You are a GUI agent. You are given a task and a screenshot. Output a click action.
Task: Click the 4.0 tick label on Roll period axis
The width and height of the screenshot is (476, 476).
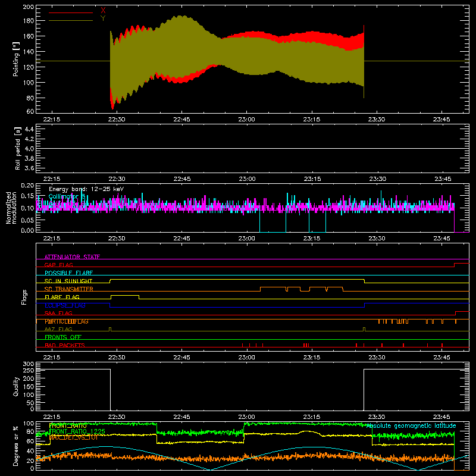coord(29,149)
